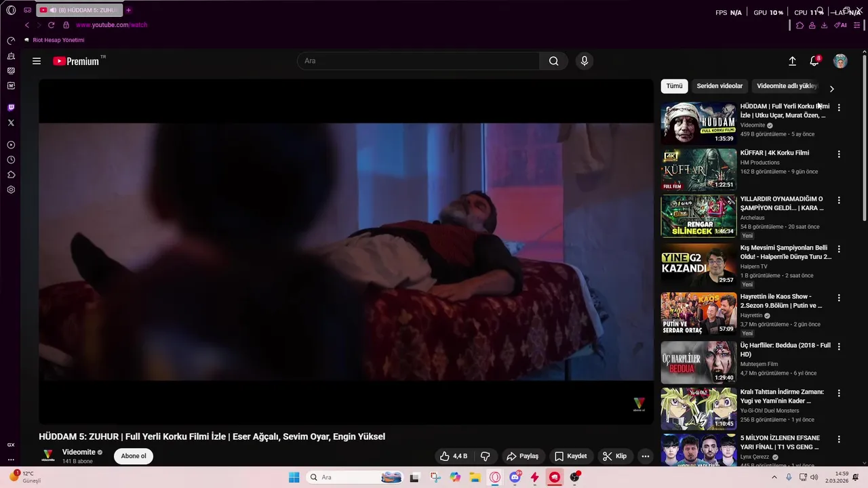Click the YouTube search magnifier button
Image resolution: width=868 pixels, height=488 pixels.
coord(554,61)
